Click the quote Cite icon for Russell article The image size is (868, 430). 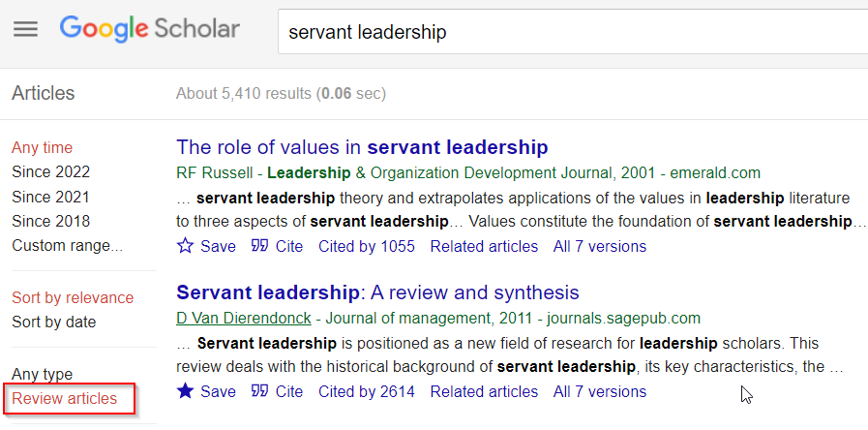(259, 246)
